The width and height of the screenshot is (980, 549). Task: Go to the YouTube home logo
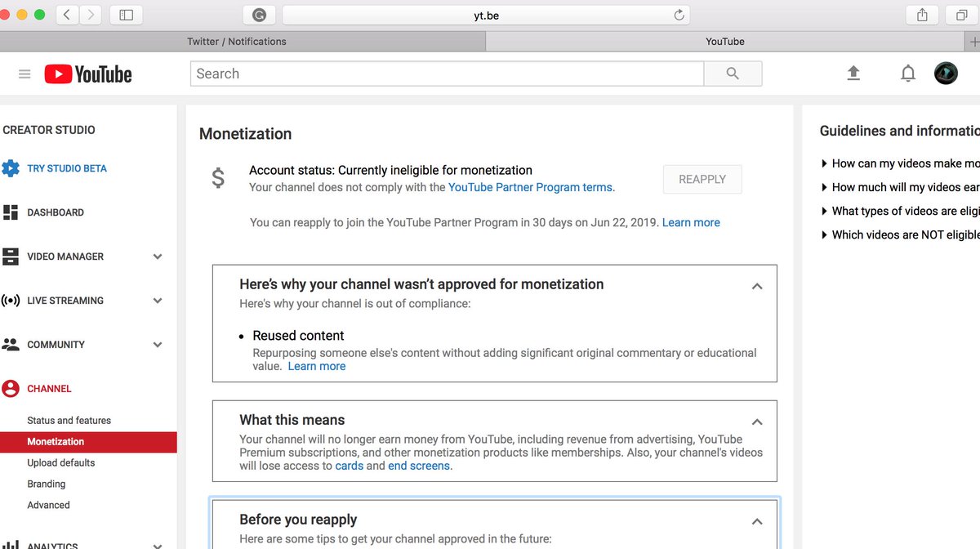click(88, 74)
